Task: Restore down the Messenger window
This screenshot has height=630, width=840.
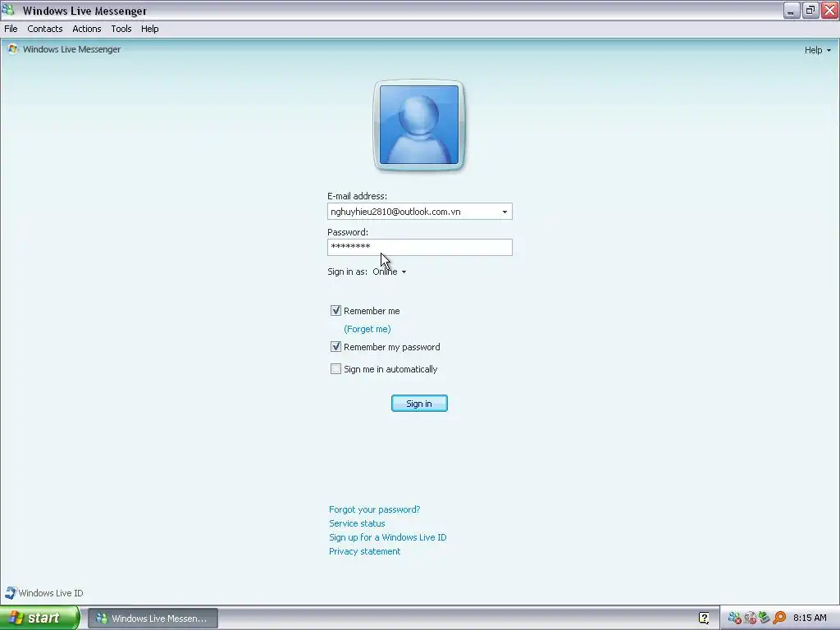Action: [810, 10]
